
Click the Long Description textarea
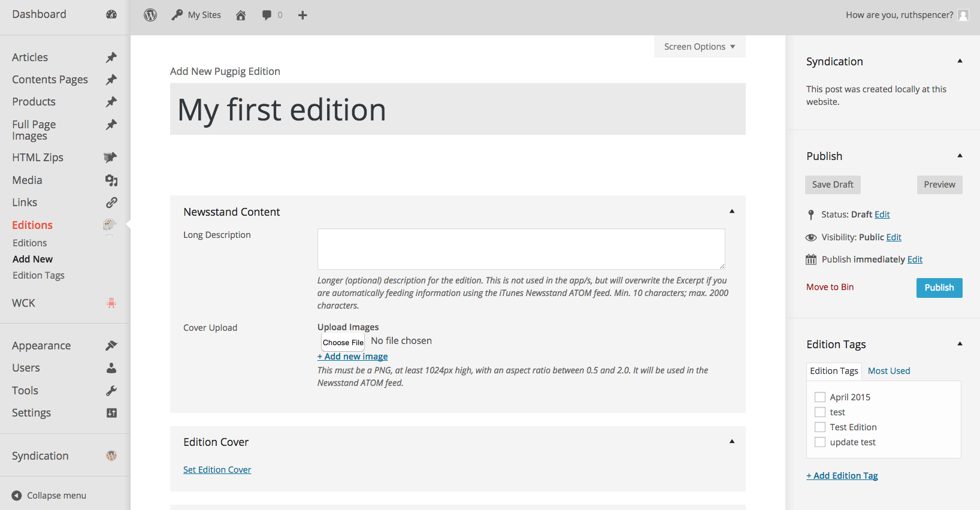click(x=521, y=249)
